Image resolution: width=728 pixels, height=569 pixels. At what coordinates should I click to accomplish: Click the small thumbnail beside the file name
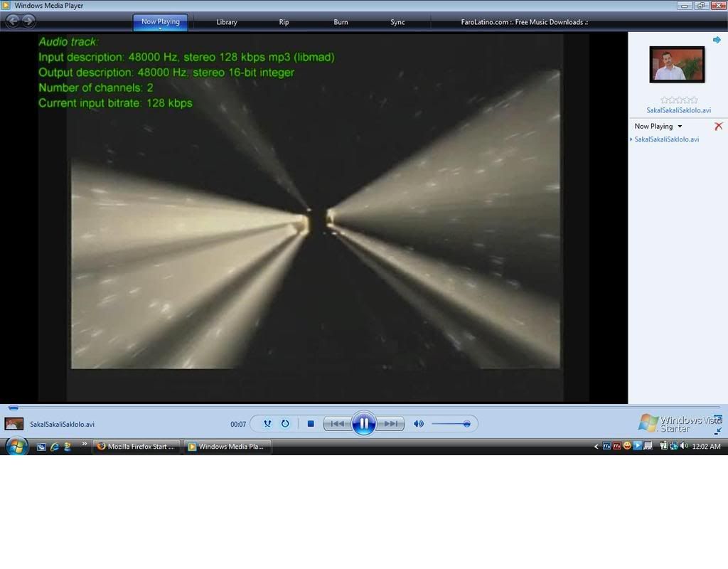(x=14, y=424)
